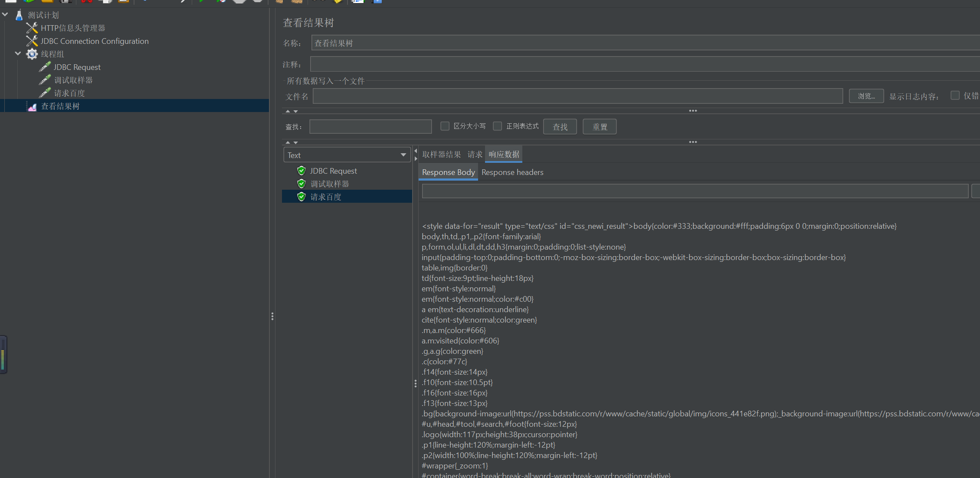The width and height of the screenshot is (980, 478).
Task: Click the 查找 search button
Action: coord(560,127)
